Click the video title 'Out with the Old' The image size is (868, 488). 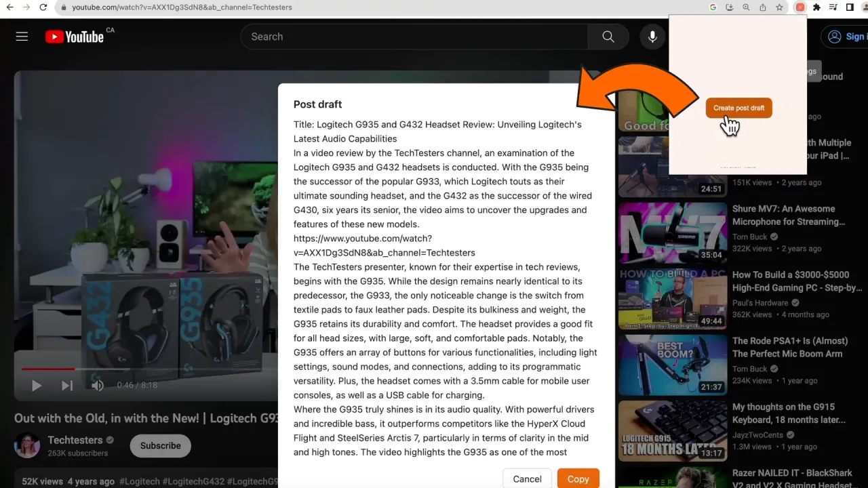pos(146,418)
